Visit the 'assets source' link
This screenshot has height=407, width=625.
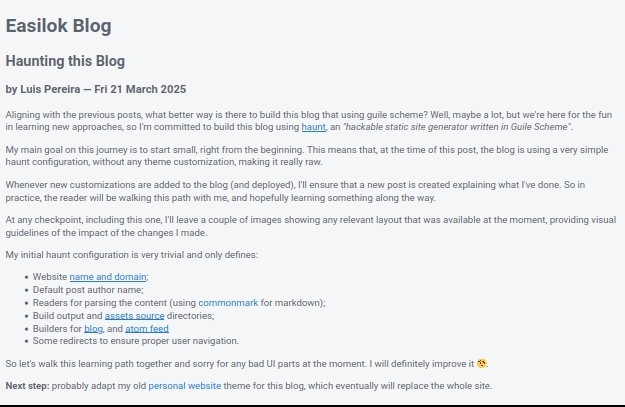coord(134,316)
